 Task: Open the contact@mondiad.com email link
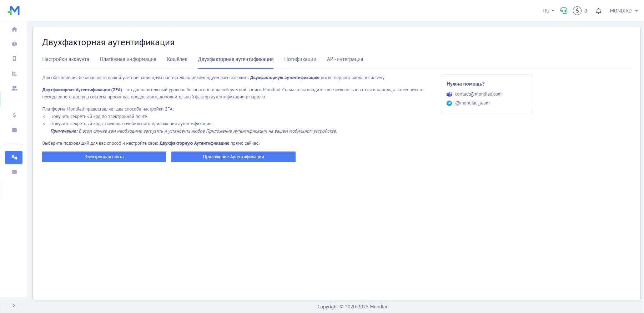(x=478, y=94)
